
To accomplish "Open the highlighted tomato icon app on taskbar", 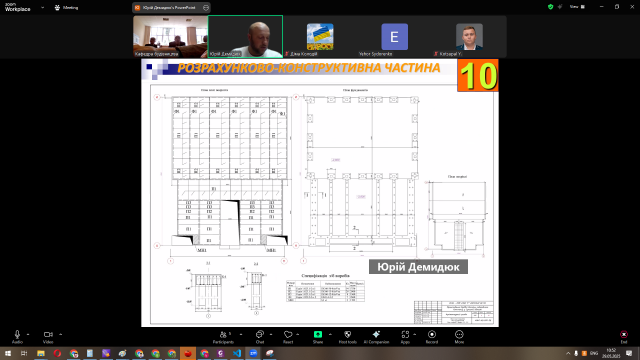I will [x=188, y=353].
